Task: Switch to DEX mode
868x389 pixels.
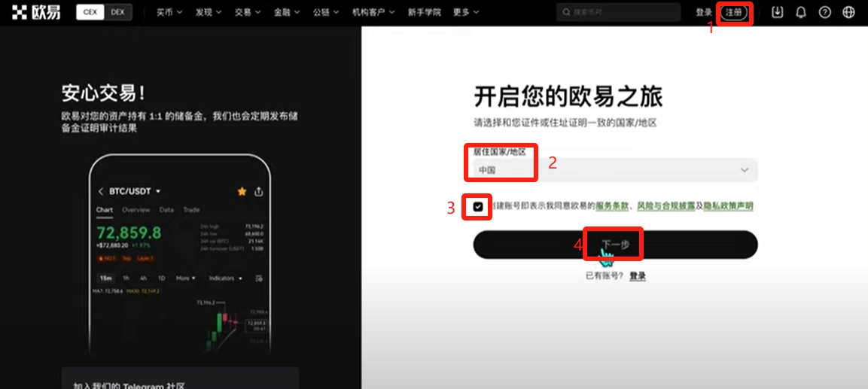Action: (118, 12)
